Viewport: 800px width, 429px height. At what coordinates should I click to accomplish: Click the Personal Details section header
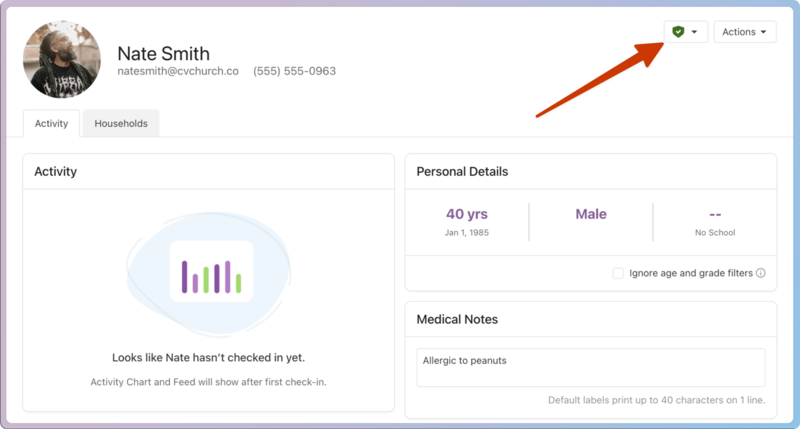462,171
